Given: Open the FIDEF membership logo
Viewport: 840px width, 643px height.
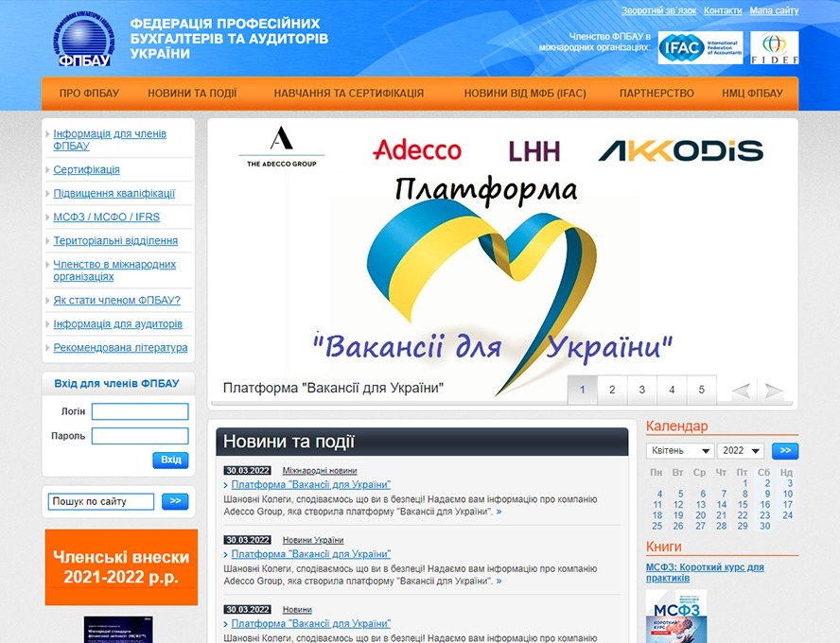Looking at the screenshot, I should [774, 47].
